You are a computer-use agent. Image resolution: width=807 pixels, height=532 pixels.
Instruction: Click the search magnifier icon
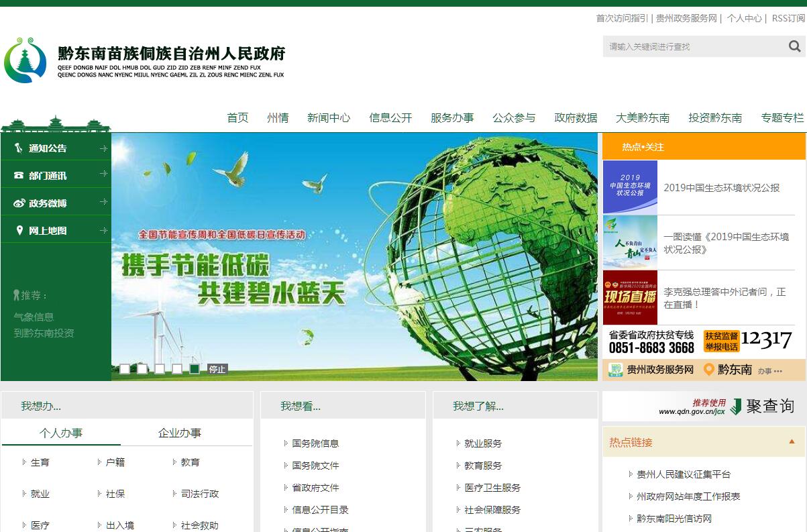click(x=794, y=46)
